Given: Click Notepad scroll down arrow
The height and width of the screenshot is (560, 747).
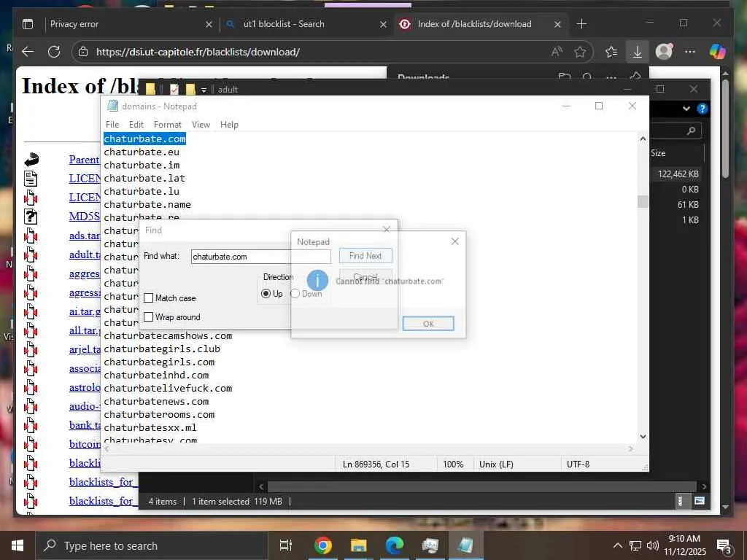Looking at the screenshot, I should click(643, 437).
